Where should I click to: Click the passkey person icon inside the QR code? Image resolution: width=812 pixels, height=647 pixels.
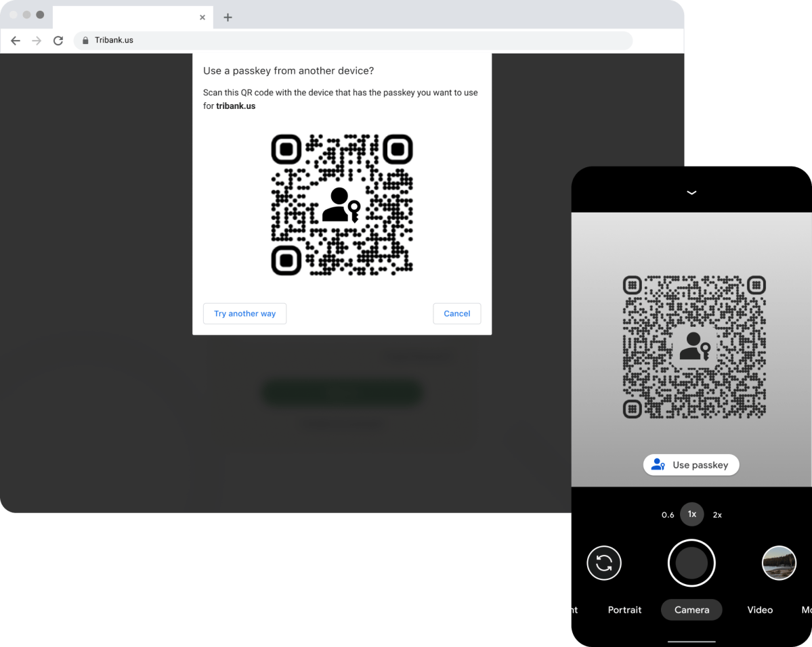tap(341, 205)
